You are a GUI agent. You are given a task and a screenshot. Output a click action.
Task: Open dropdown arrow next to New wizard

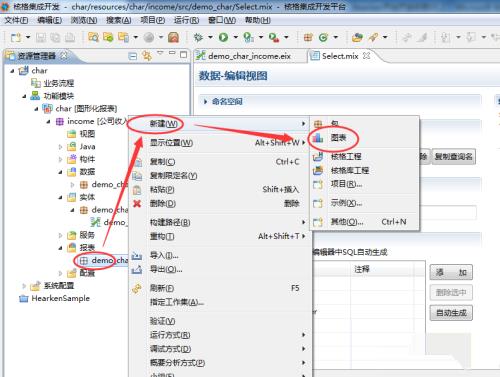coord(28,37)
